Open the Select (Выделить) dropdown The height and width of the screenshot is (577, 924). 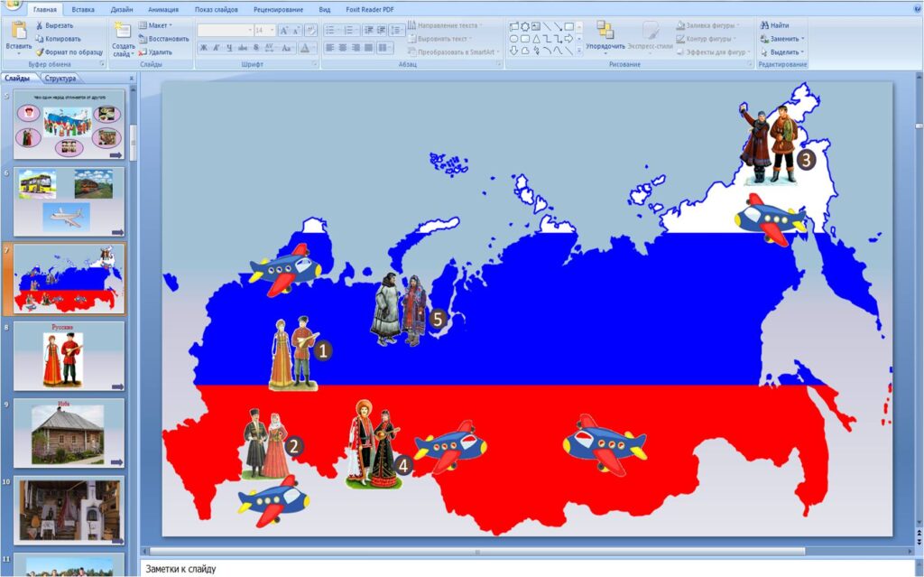coord(781,52)
